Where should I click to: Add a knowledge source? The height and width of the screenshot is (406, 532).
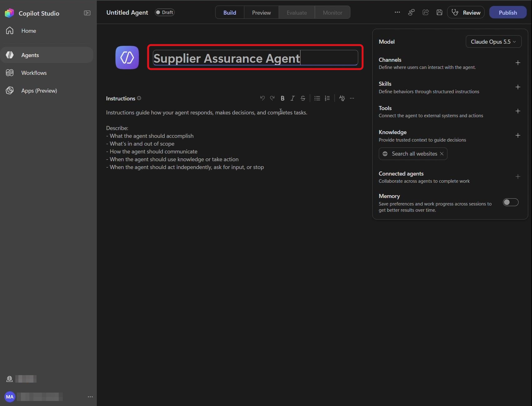tap(518, 135)
